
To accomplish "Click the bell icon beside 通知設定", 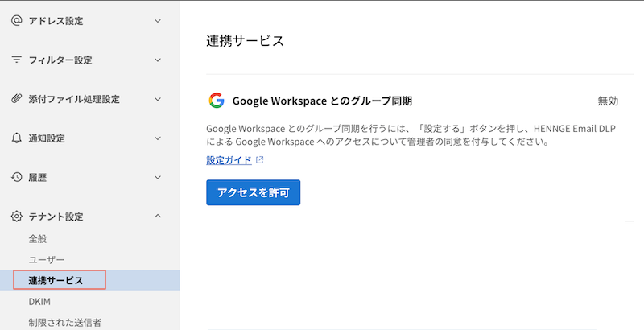I will [x=16, y=138].
